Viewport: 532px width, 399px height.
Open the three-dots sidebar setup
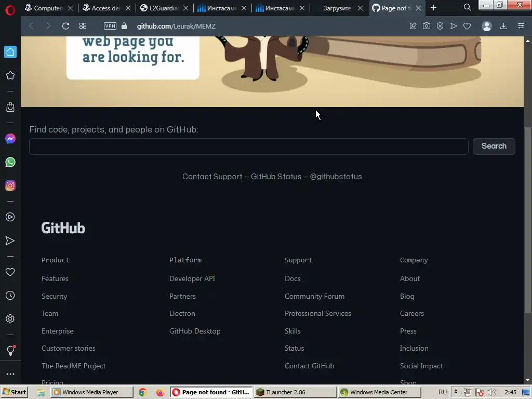10,374
